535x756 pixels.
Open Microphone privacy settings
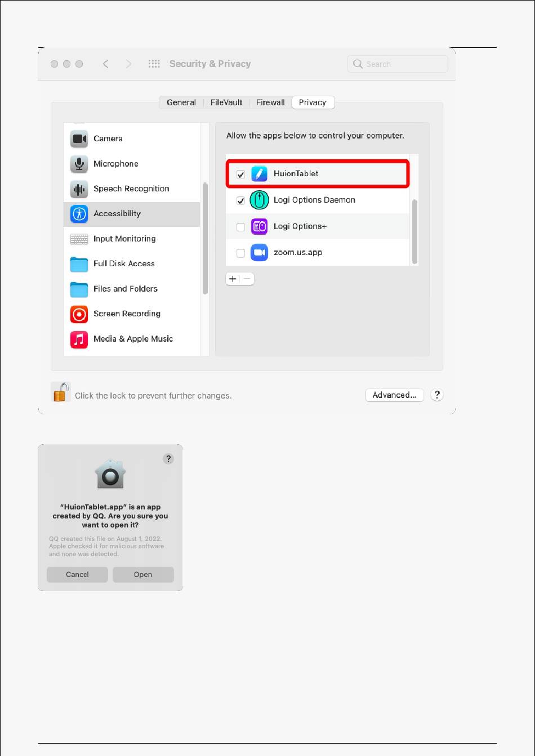tap(132, 164)
